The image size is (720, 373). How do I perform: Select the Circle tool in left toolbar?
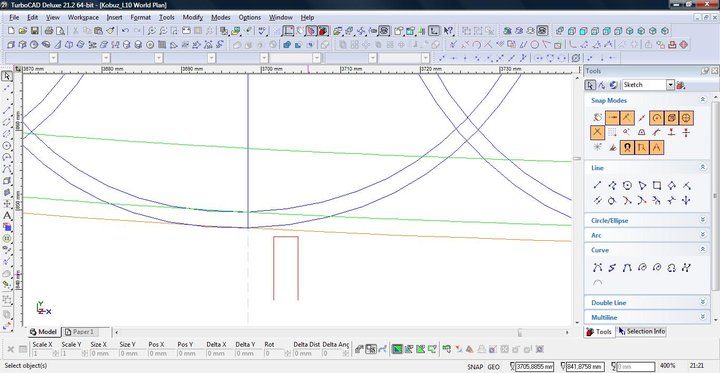(x=7, y=146)
